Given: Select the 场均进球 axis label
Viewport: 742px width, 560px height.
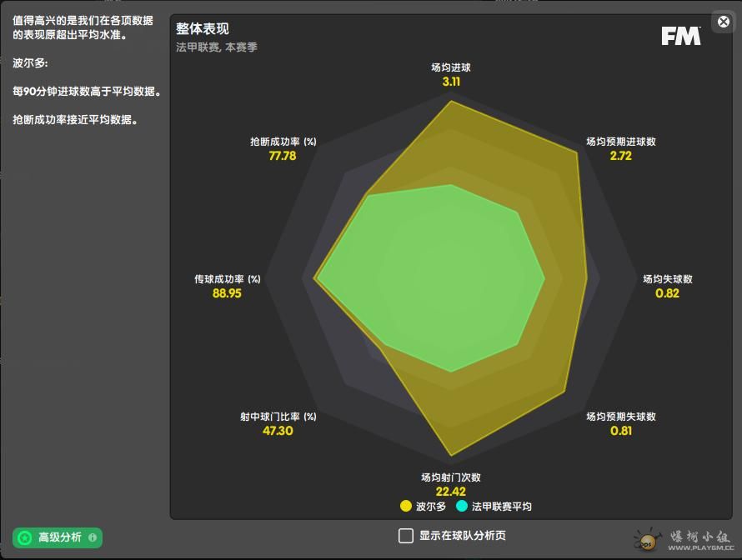Looking at the screenshot, I should tap(451, 67).
